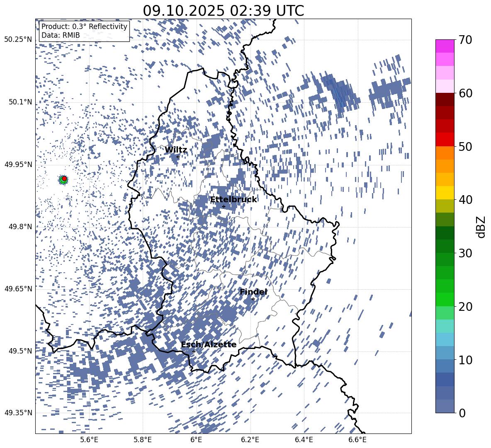Click the 70 tick on colorbar
The image size is (491, 448).
tap(466, 40)
